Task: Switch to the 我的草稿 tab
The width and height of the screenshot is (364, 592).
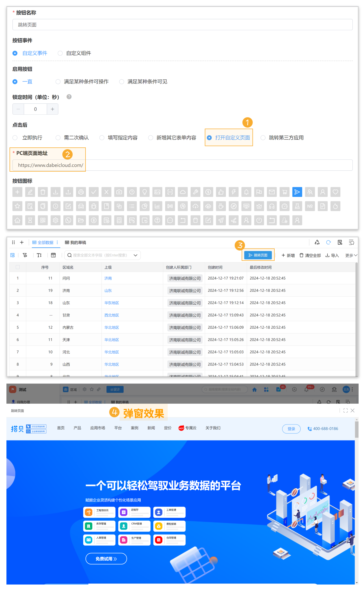Action: 75,243
